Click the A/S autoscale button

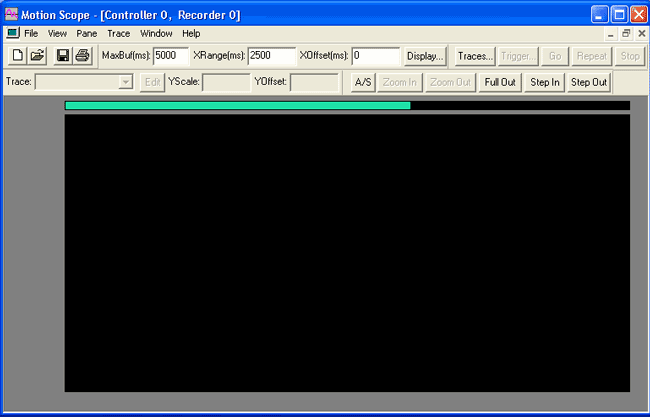[x=363, y=82]
